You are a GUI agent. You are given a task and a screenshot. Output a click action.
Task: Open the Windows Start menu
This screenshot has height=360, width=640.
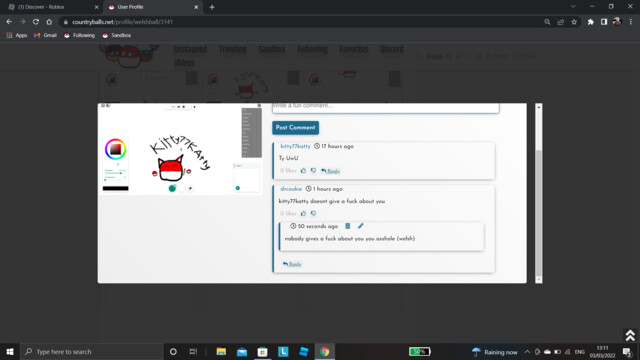(x=10, y=351)
